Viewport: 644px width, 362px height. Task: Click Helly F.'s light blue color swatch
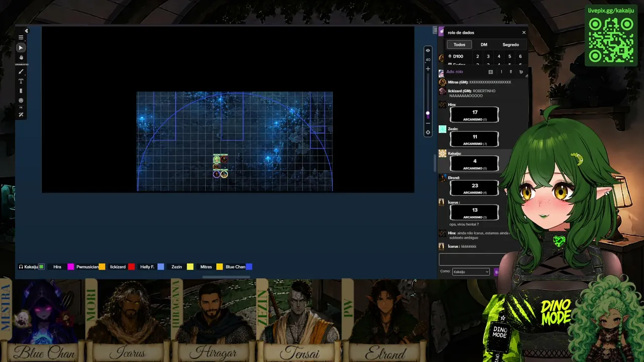tap(161, 267)
